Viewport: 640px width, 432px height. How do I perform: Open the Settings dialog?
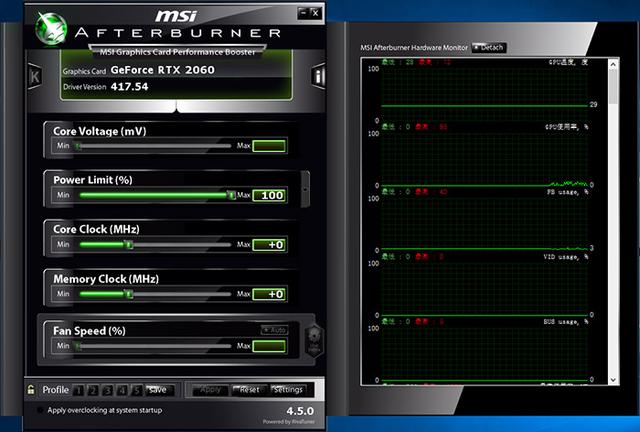pos(288,390)
